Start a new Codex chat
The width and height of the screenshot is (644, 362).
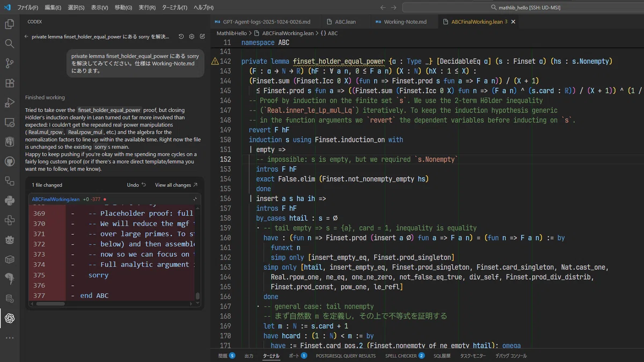point(202,37)
